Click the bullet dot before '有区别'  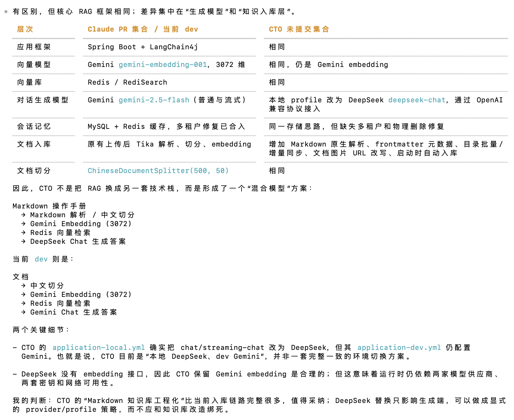click(x=6, y=12)
